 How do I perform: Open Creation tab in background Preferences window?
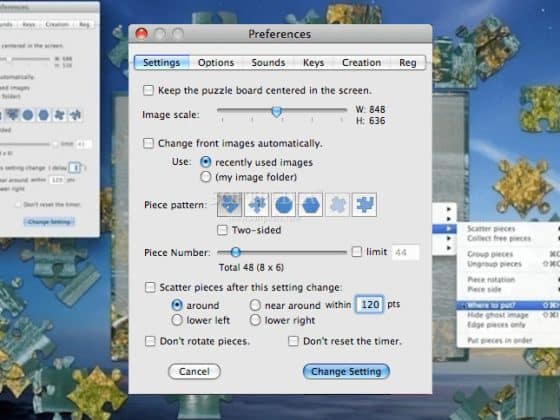click(x=57, y=24)
